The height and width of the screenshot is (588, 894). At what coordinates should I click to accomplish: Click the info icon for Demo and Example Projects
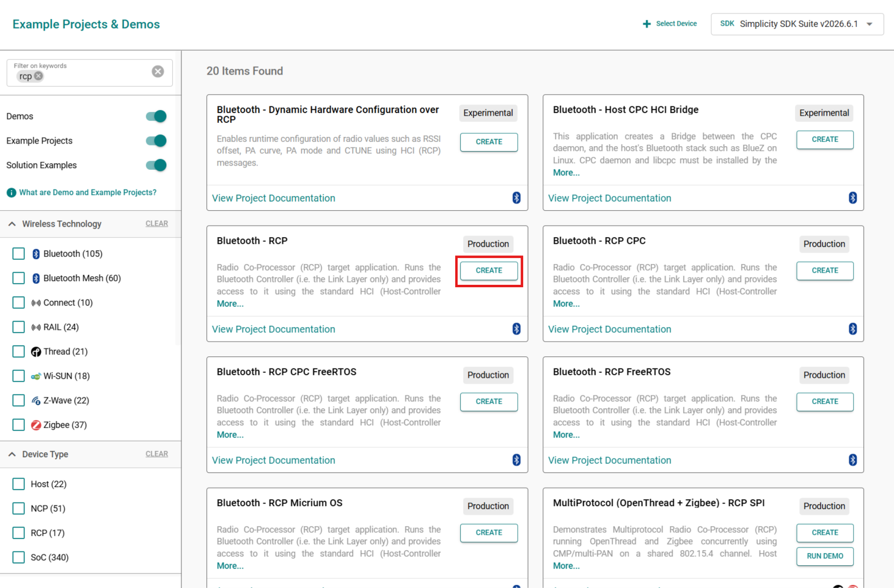tap(11, 193)
